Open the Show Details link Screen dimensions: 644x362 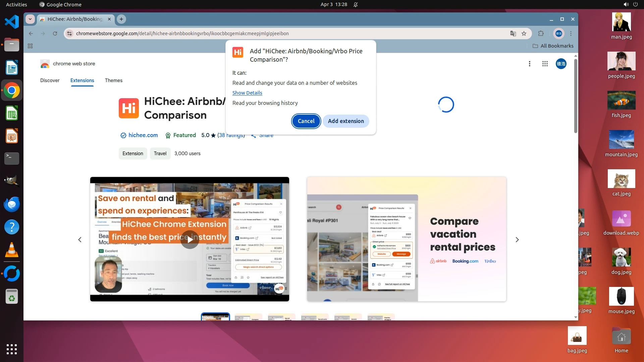tap(247, 93)
